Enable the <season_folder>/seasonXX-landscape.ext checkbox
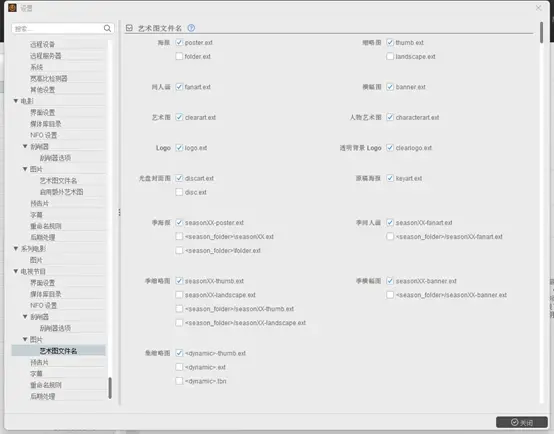This screenshot has width=554, height=434. tap(179, 323)
